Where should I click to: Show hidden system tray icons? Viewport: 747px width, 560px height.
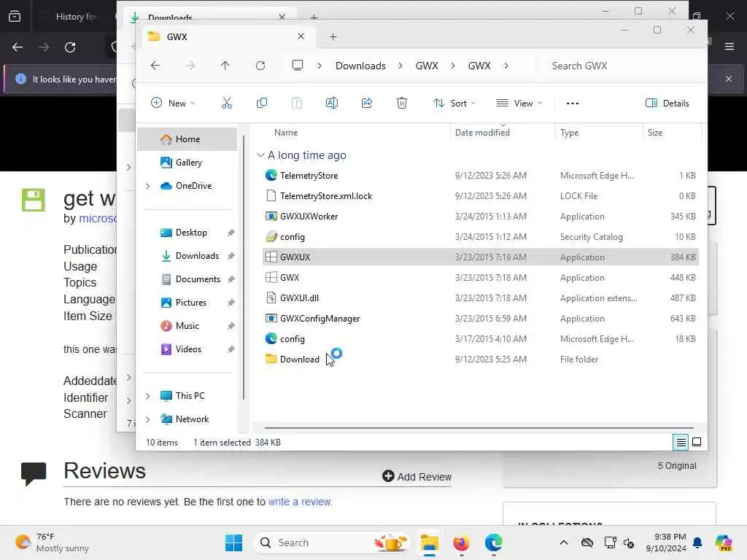[564, 542]
